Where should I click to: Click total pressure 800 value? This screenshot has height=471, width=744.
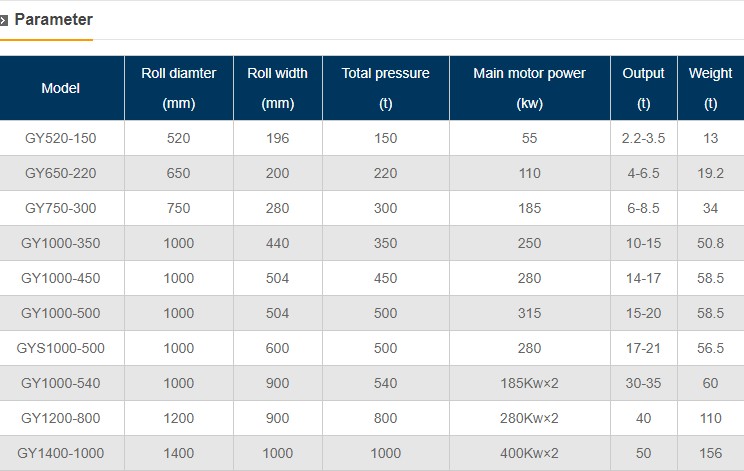pyautogui.click(x=385, y=418)
